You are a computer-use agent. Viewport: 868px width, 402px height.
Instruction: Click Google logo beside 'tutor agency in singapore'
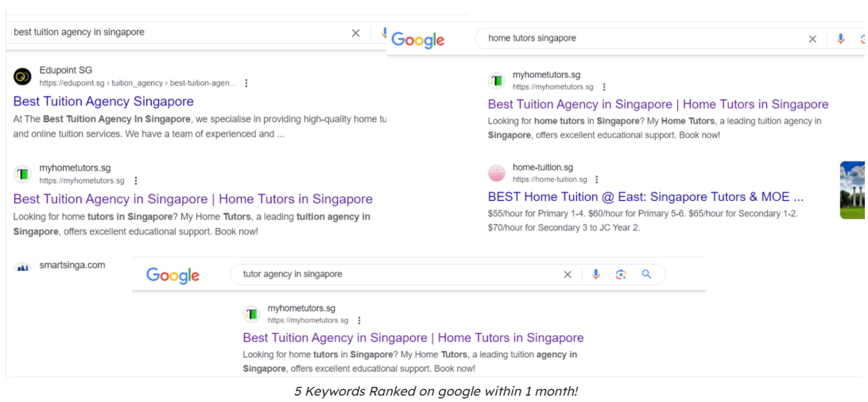[172, 276]
